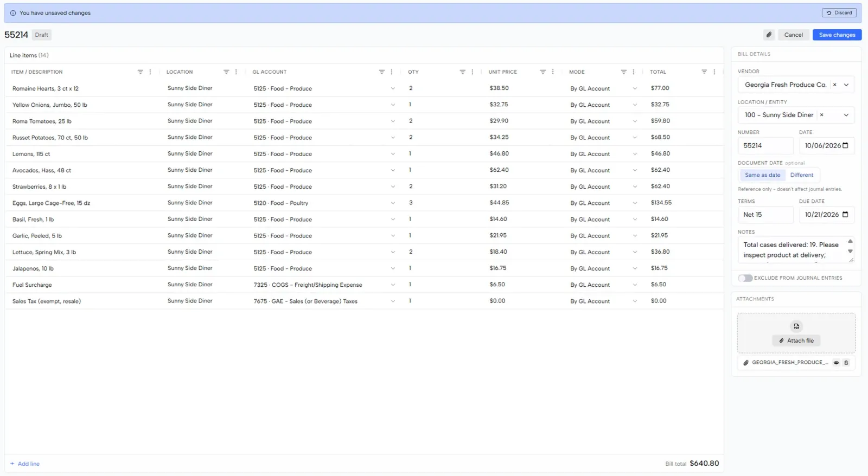Open Mode dropdown for Yellow Onions row
The height and width of the screenshot is (476, 868).
point(634,105)
